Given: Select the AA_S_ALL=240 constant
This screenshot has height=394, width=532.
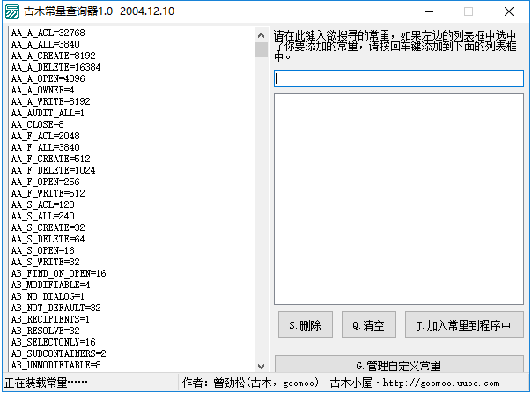Looking at the screenshot, I should pos(43,216).
